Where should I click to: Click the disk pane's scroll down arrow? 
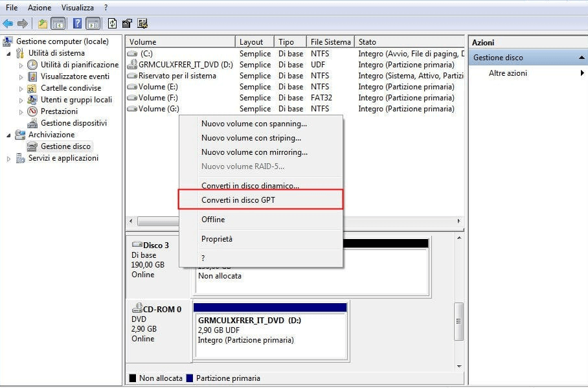[x=459, y=366]
